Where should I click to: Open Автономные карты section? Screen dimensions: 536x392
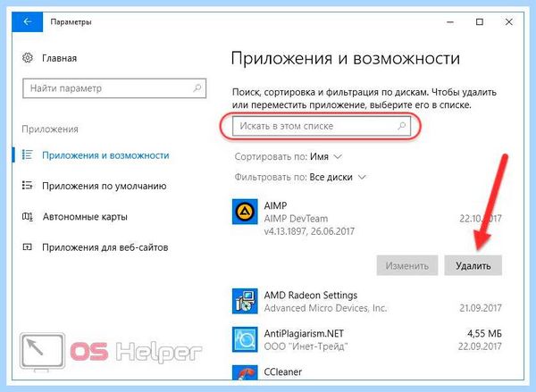point(85,217)
